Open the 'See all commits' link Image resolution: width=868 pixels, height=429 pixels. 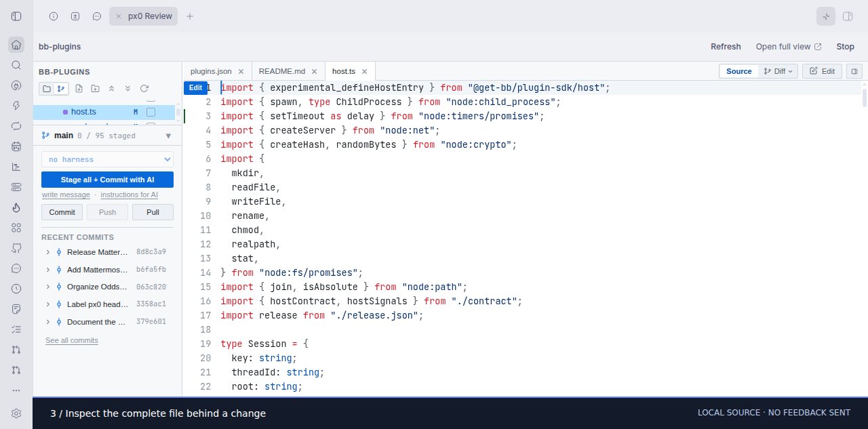[x=72, y=340]
